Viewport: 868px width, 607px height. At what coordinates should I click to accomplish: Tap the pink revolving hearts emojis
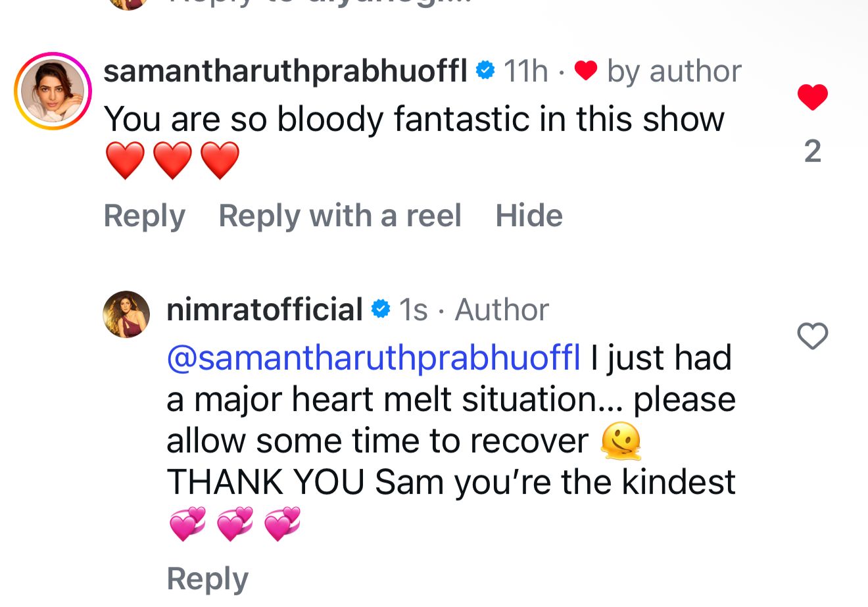[x=235, y=523]
